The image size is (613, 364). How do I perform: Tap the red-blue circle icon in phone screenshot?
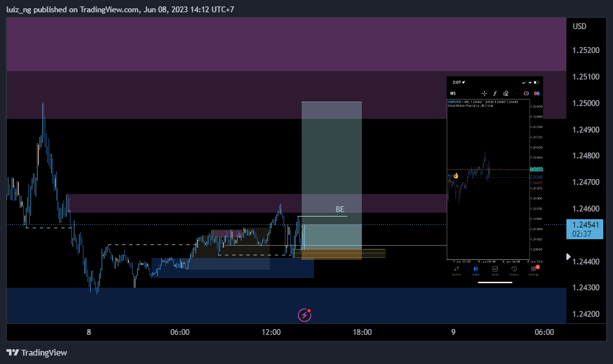[526, 93]
